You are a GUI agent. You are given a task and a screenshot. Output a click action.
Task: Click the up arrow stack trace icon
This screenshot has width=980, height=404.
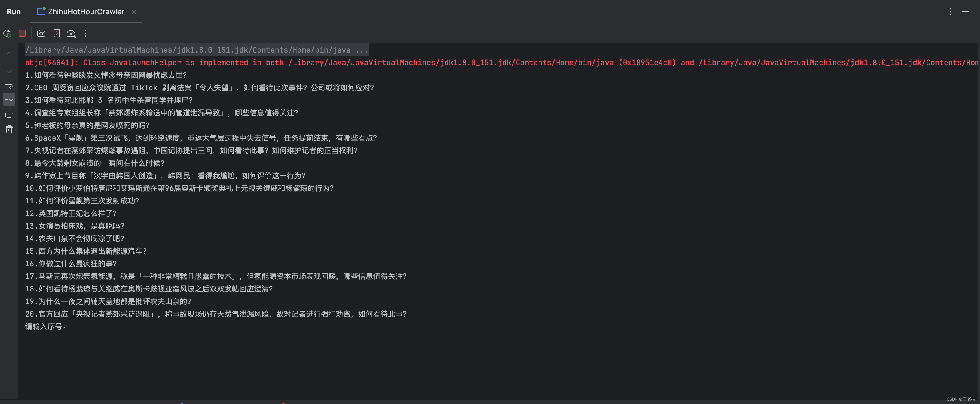[x=9, y=55]
